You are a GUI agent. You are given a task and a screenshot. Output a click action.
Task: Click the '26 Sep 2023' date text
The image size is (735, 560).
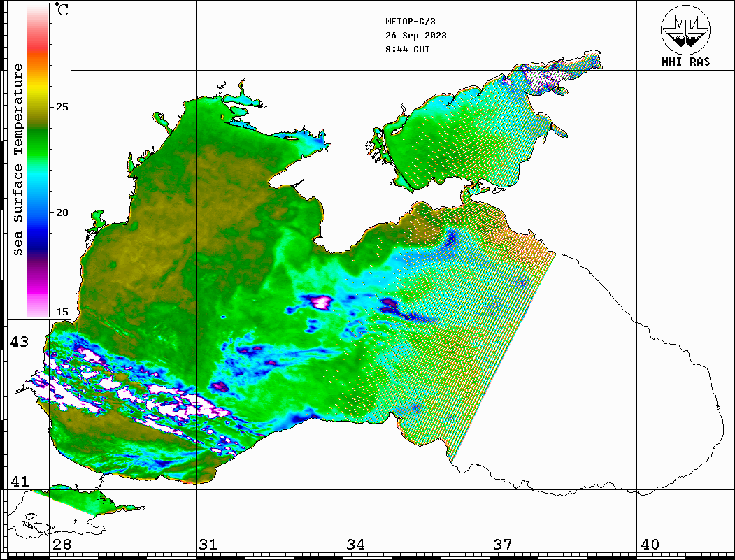click(x=416, y=36)
